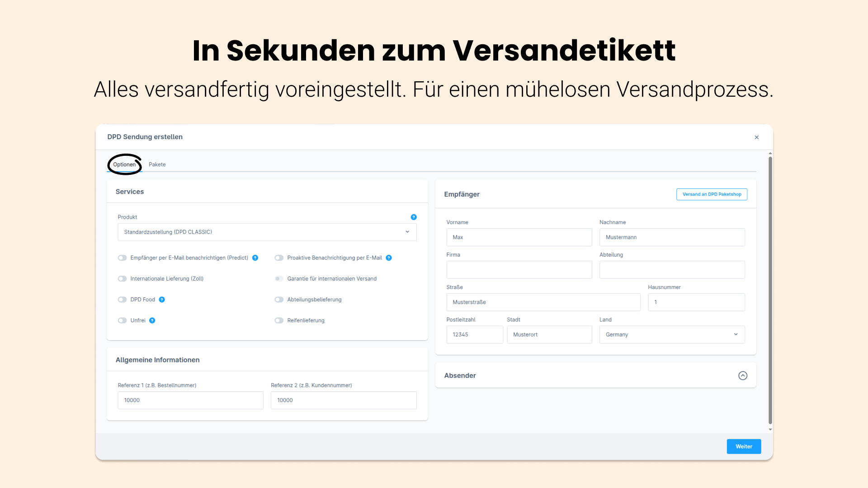Click Versand an DPD Paketshop button
The height and width of the screenshot is (488, 868).
(x=712, y=194)
